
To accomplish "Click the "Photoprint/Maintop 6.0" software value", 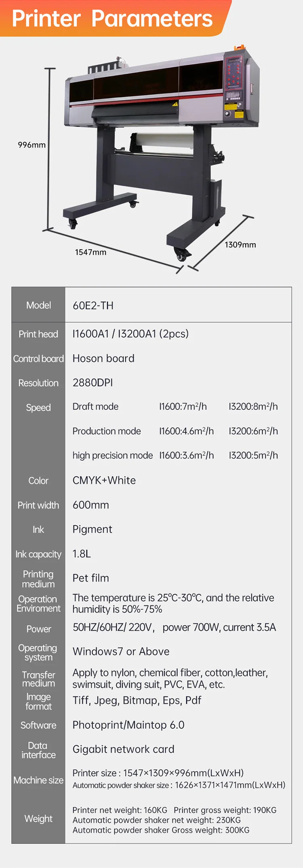I will (x=128, y=725).
